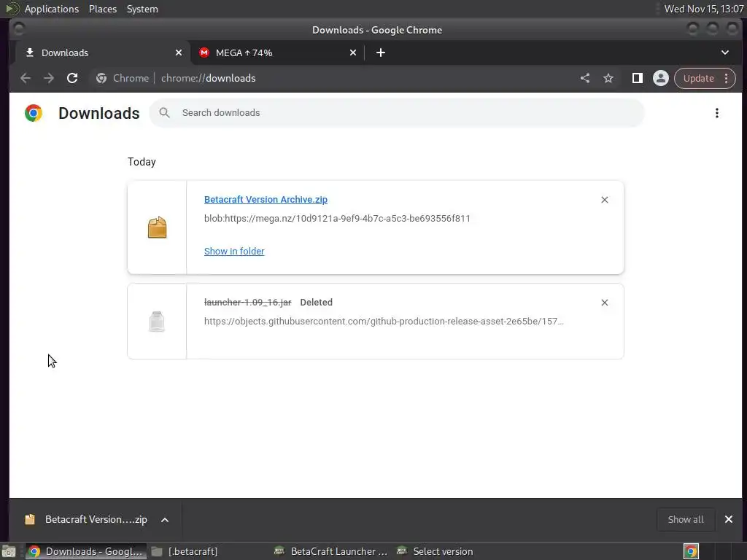This screenshot has height=560, width=747.
Task: Click the window menu button on title bar
Action: click(19, 29)
